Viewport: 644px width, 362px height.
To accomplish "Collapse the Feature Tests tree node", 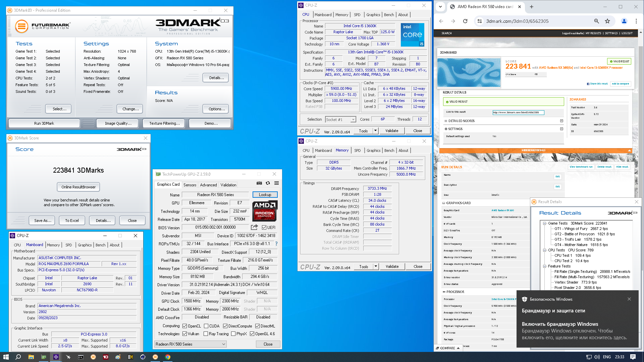I will 545,266.
